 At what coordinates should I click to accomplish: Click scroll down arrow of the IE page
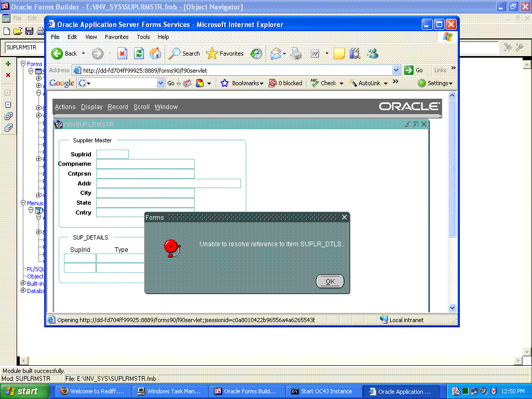point(452,308)
